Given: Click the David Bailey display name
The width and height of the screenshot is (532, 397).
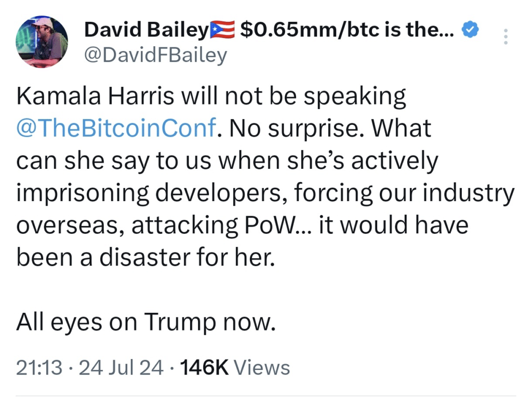Looking at the screenshot, I should [x=146, y=31].
